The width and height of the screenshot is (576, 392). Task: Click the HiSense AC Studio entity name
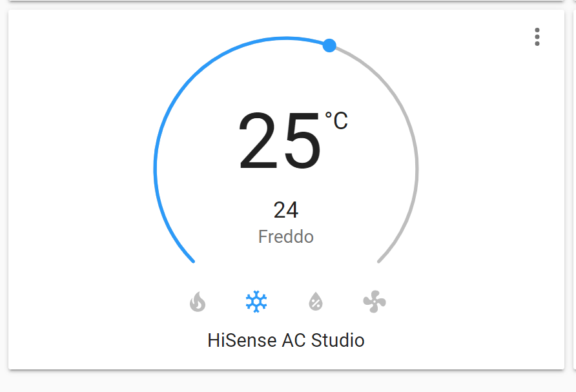[x=285, y=340]
